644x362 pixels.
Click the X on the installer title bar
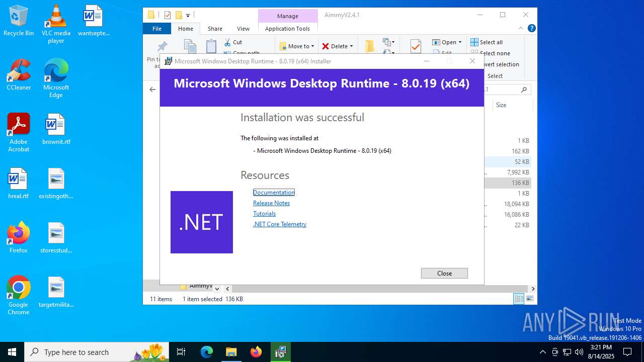pyautogui.click(x=472, y=61)
